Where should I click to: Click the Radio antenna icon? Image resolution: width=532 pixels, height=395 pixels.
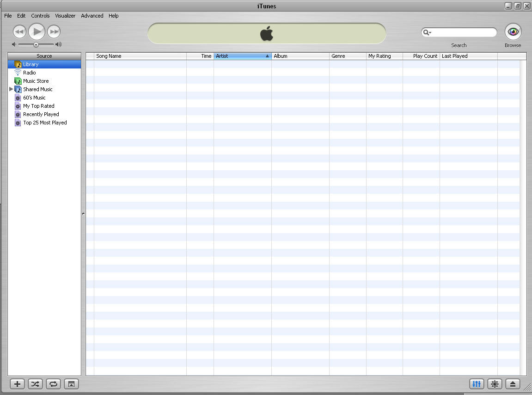pos(18,72)
